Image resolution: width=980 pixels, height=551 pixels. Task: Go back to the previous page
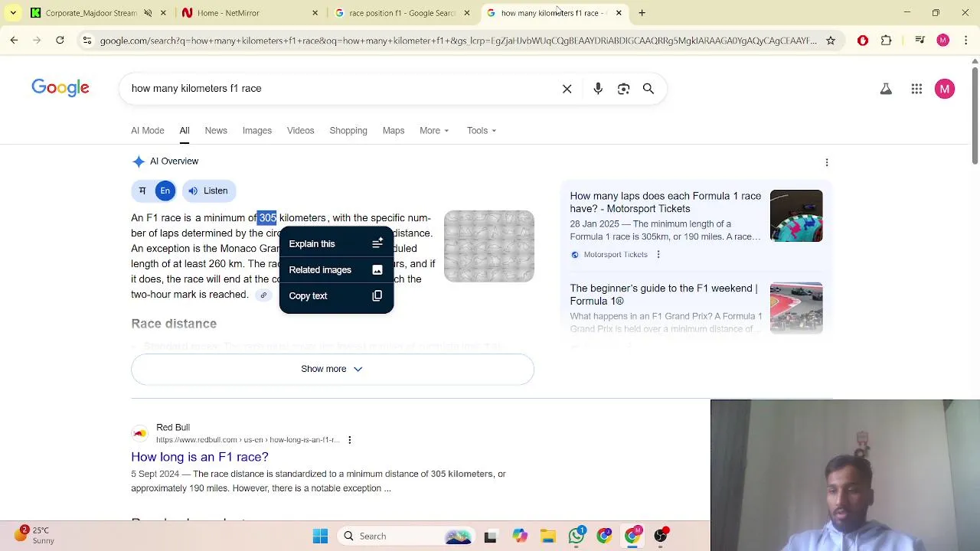click(x=14, y=41)
